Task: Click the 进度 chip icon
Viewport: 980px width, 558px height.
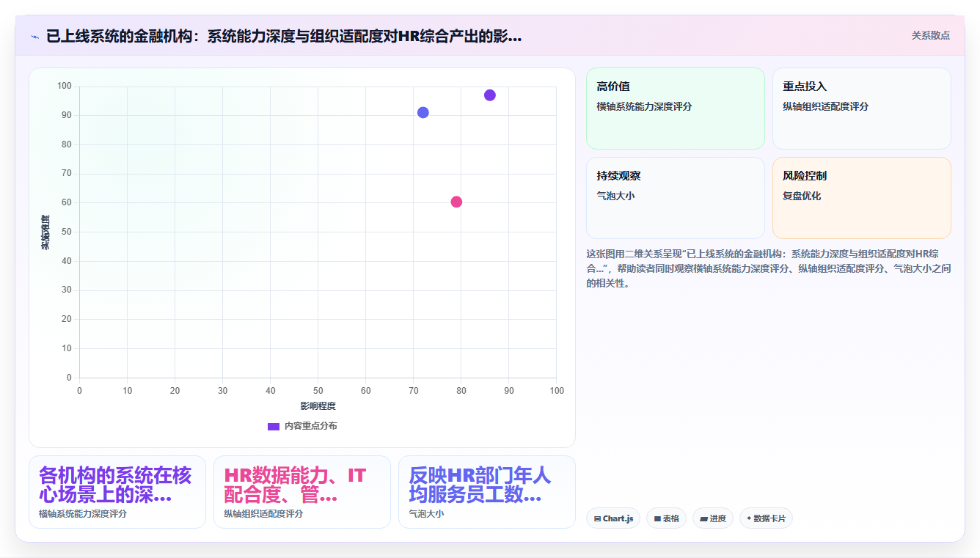Action: (704, 518)
